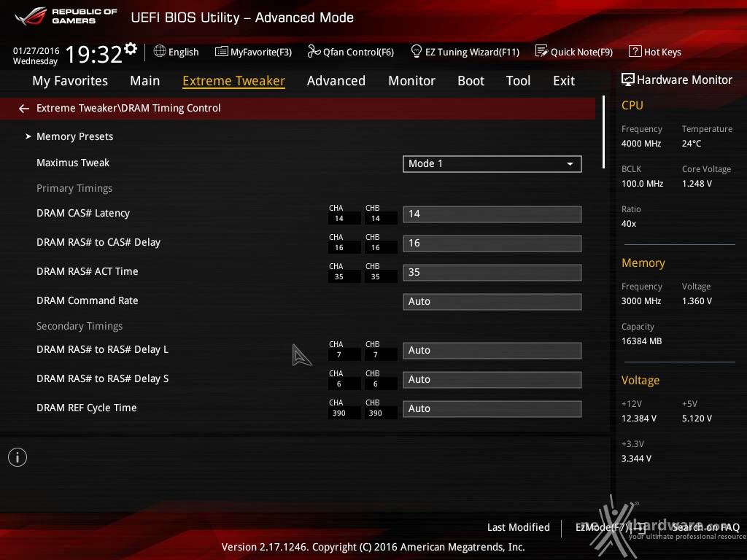The image size is (747, 560).
Task: View Last Modified settings
Action: click(519, 527)
